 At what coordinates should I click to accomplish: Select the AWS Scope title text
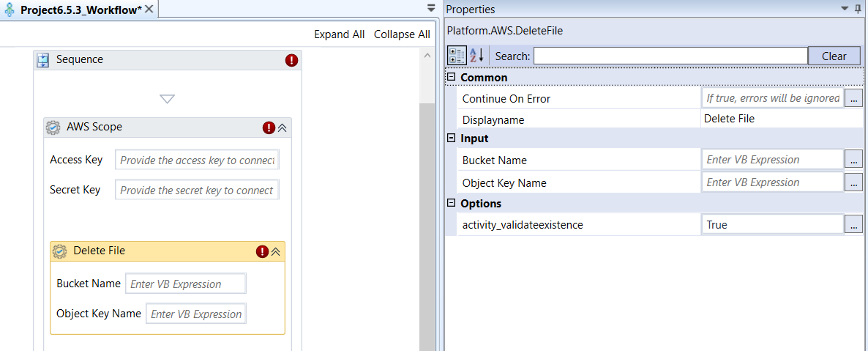point(94,127)
